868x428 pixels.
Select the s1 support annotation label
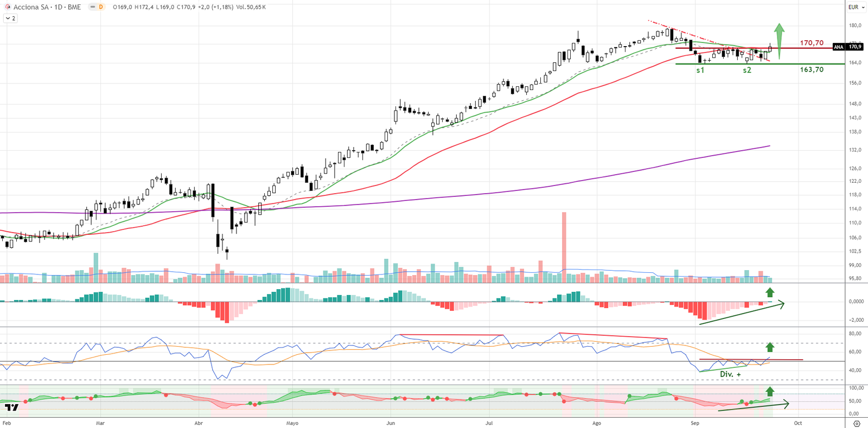click(700, 70)
